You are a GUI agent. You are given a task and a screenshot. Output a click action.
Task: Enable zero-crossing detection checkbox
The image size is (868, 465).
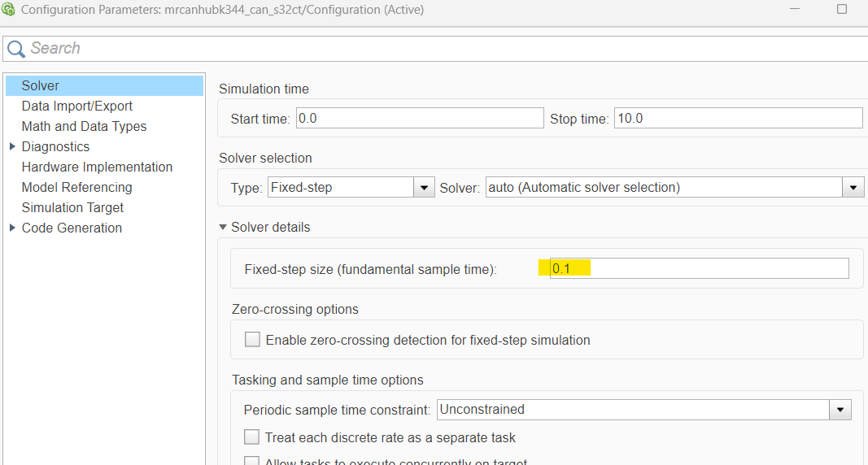tap(253, 340)
